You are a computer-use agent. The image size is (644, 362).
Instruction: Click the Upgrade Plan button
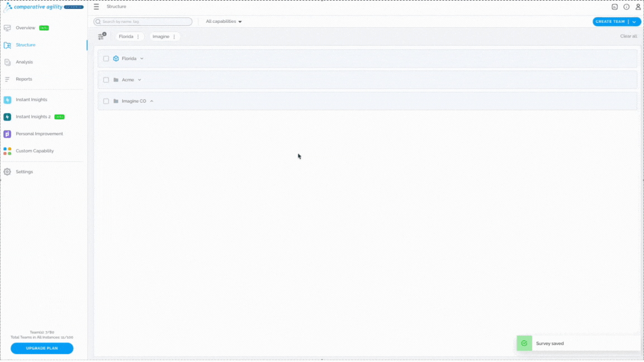[42, 348]
